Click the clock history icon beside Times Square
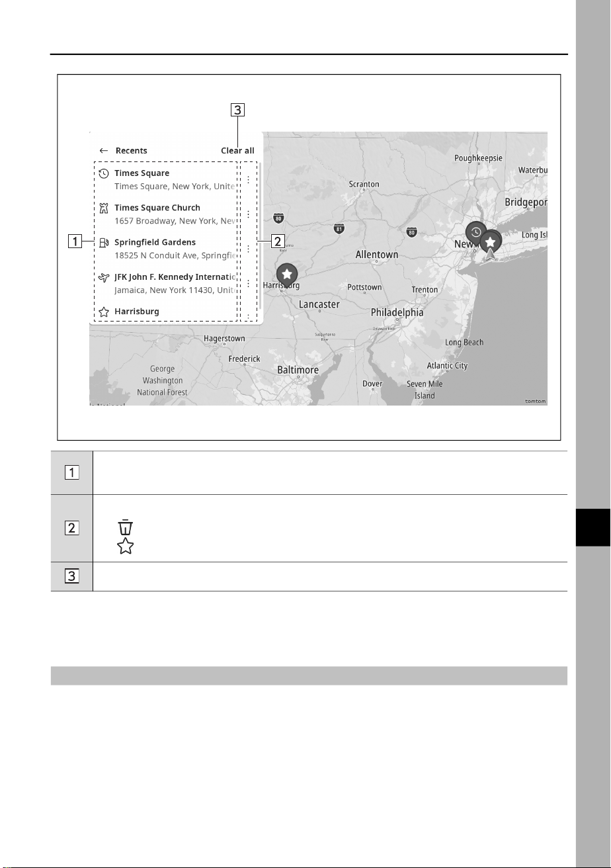The image size is (611, 868). (104, 173)
